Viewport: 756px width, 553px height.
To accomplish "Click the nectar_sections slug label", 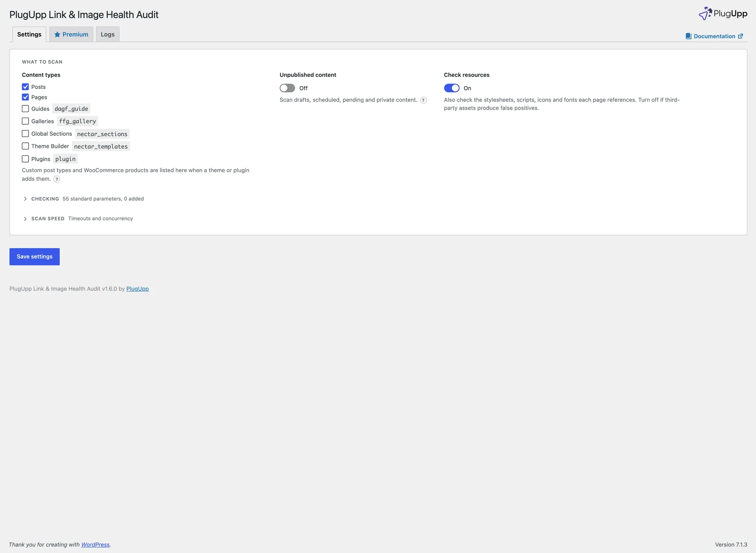I will [102, 134].
